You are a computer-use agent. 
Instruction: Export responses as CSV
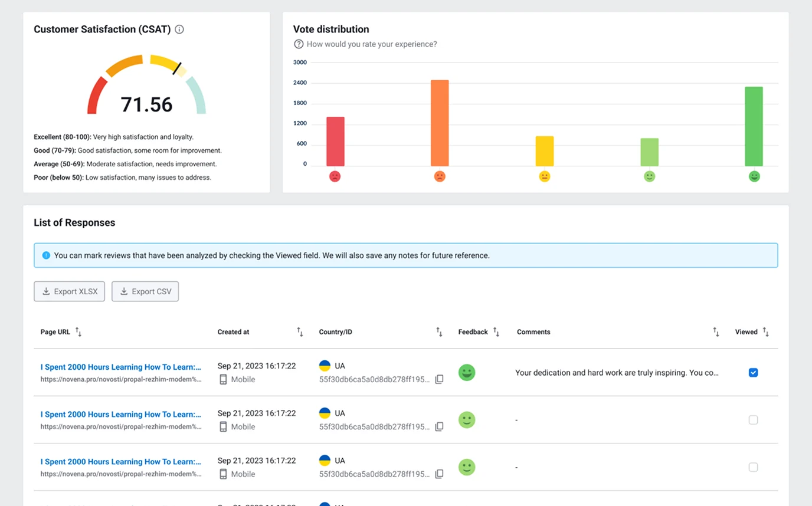coord(145,291)
